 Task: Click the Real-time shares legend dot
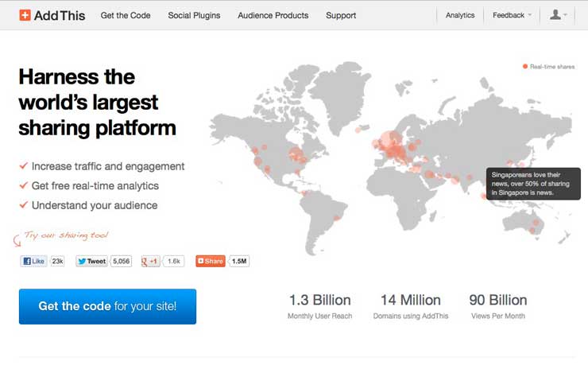click(525, 67)
